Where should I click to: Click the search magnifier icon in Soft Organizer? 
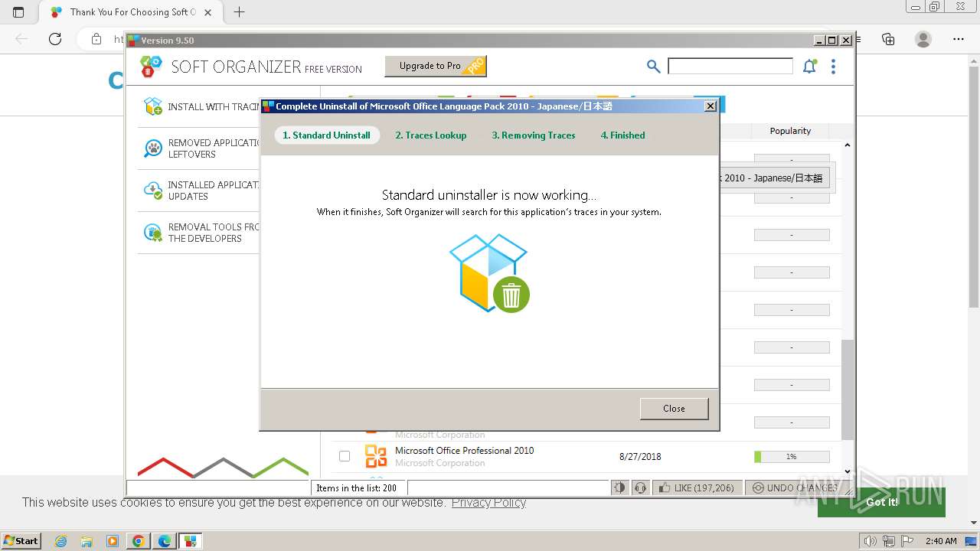coord(653,67)
